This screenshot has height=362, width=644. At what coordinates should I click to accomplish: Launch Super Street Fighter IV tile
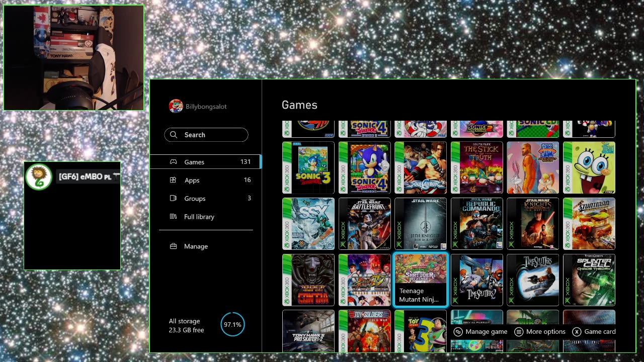[365, 280]
